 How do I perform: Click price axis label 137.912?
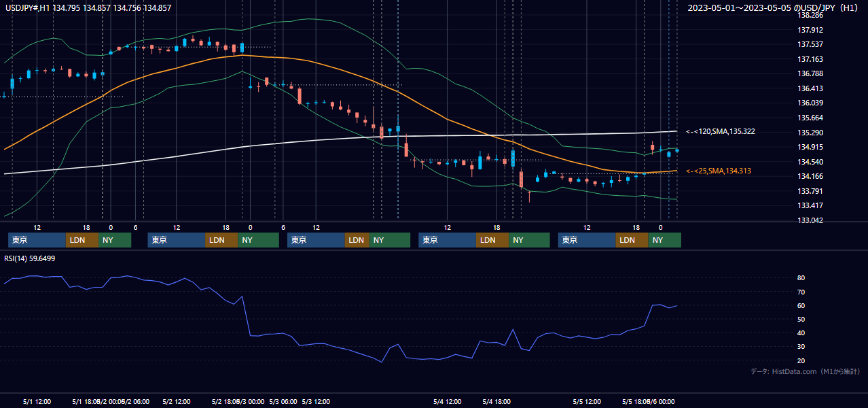click(810, 30)
